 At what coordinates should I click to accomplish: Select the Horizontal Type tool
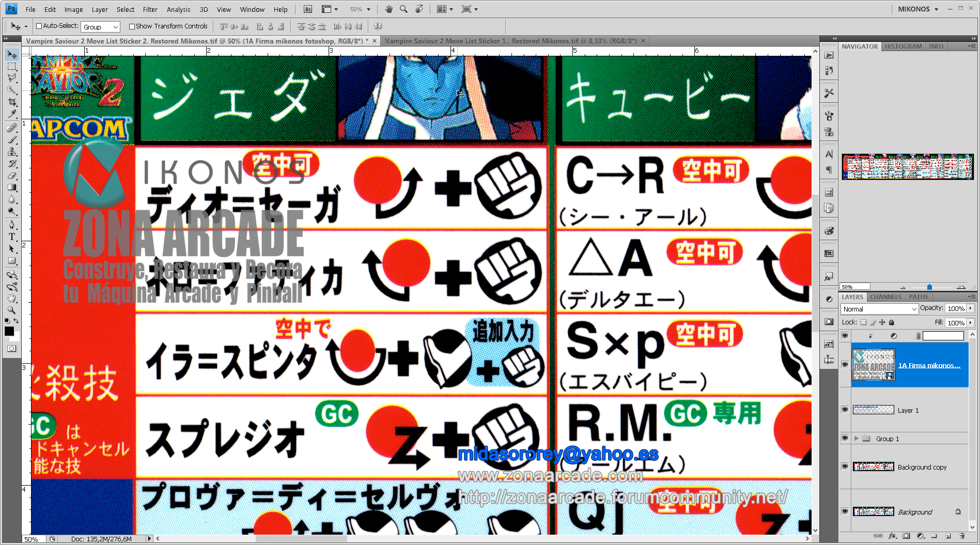pos(11,236)
